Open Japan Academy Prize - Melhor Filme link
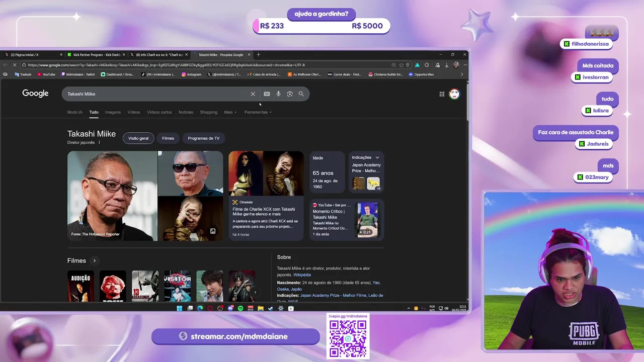Screen dimensions: 644x362 (x=333, y=296)
